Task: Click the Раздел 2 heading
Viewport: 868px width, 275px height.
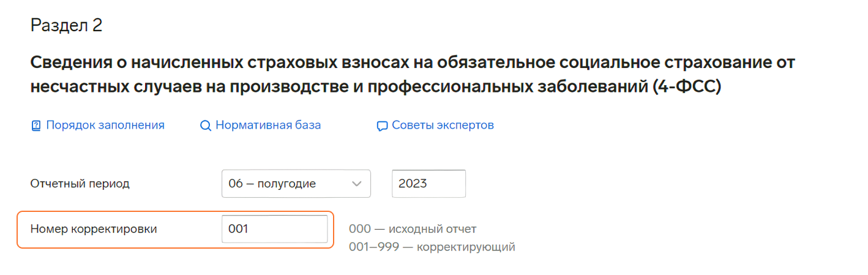Action: pyautogui.click(x=66, y=26)
